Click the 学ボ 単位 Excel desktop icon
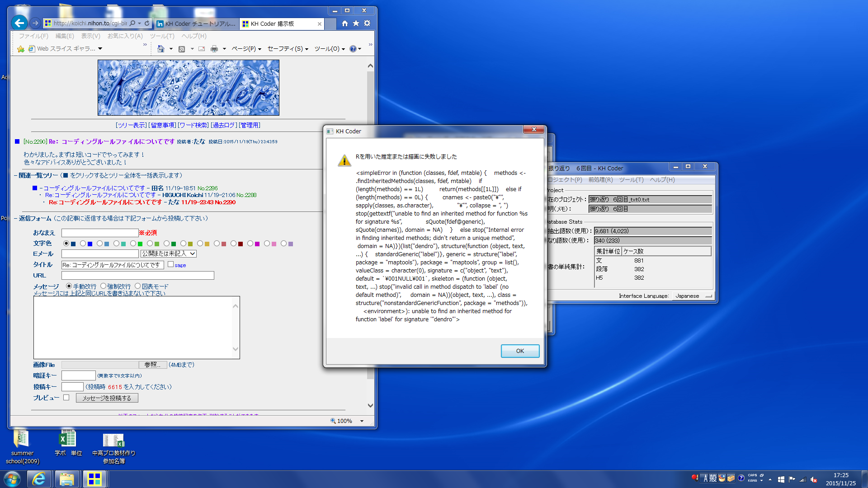This screenshot has height=488, width=868. pyautogui.click(x=68, y=443)
